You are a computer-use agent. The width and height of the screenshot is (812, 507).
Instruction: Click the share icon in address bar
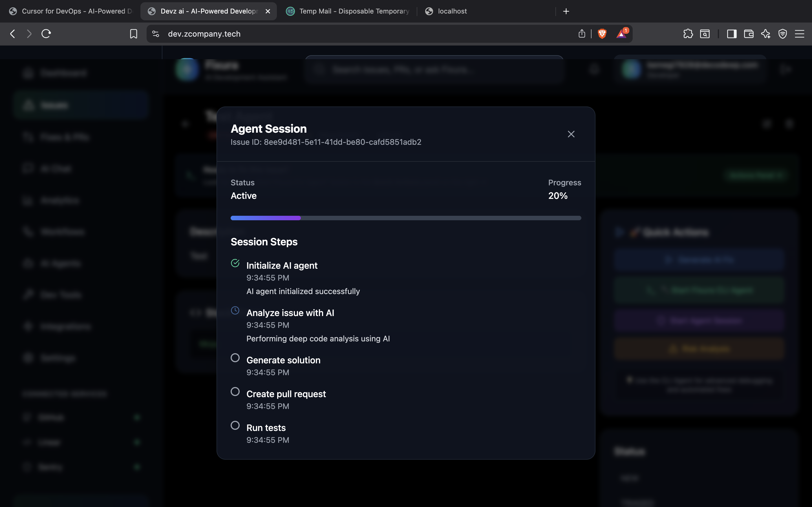pos(582,34)
